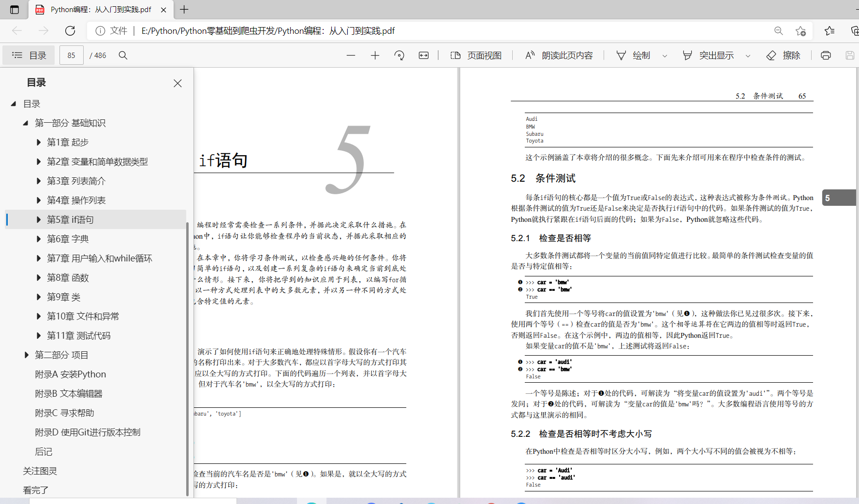The image size is (859, 504).
Task: Go to 看完了 in outline
Action: [x=35, y=490]
